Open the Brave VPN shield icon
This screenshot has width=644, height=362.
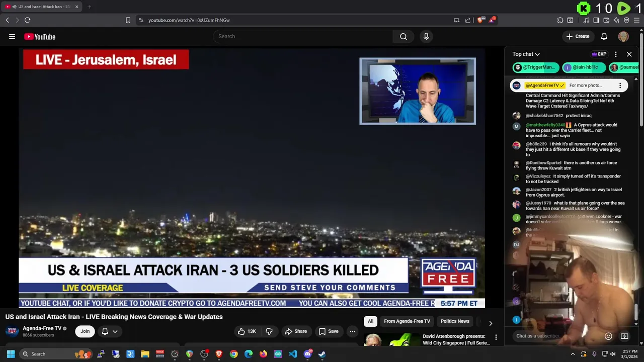click(626, 20)
